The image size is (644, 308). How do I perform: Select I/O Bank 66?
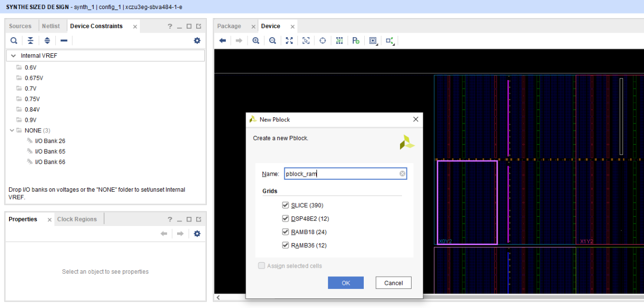coord(50,162)
